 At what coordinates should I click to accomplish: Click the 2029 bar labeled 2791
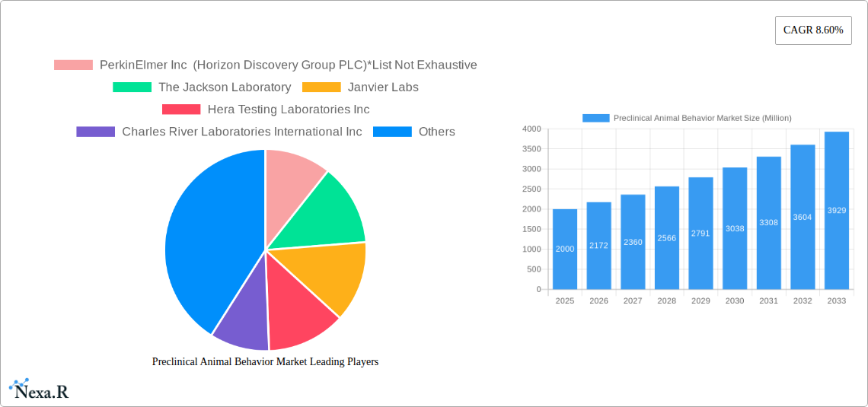pyautogui.click(x=700, y=234)
